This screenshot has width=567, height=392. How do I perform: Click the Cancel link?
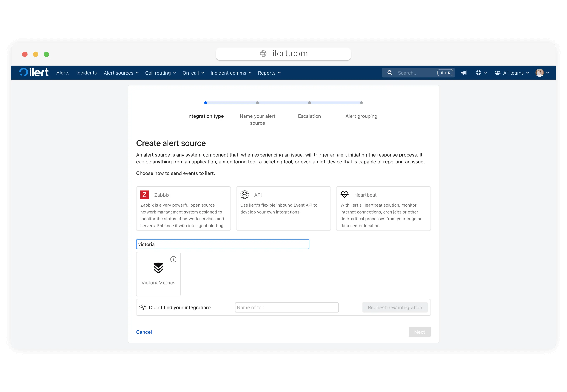[x=144, y=332]
